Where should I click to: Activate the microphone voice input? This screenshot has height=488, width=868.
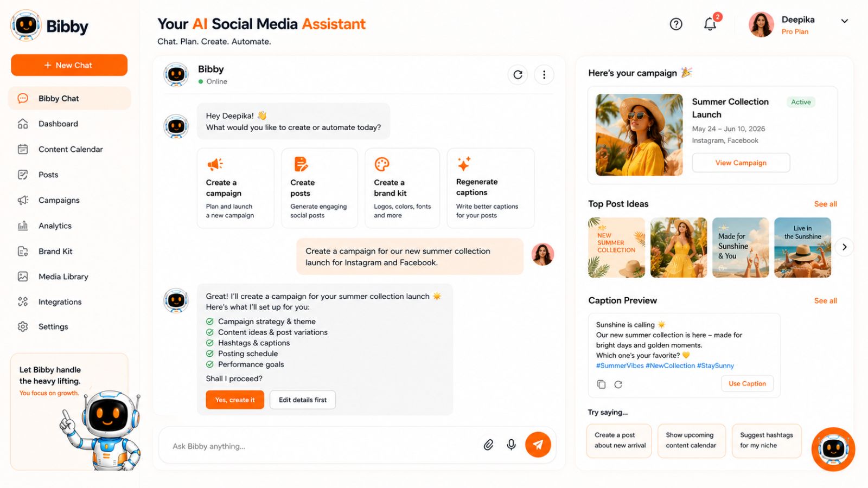click(x=511, y=445)
